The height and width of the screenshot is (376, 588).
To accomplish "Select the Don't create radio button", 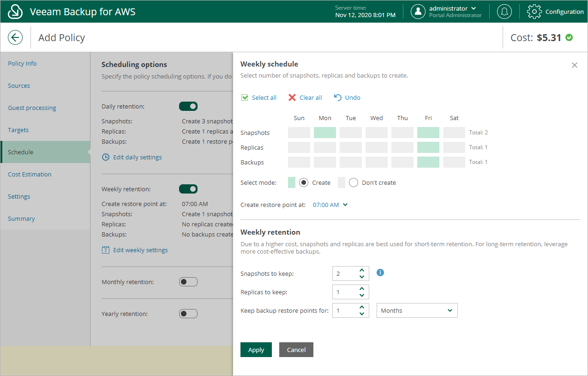I will click(354, 182).
